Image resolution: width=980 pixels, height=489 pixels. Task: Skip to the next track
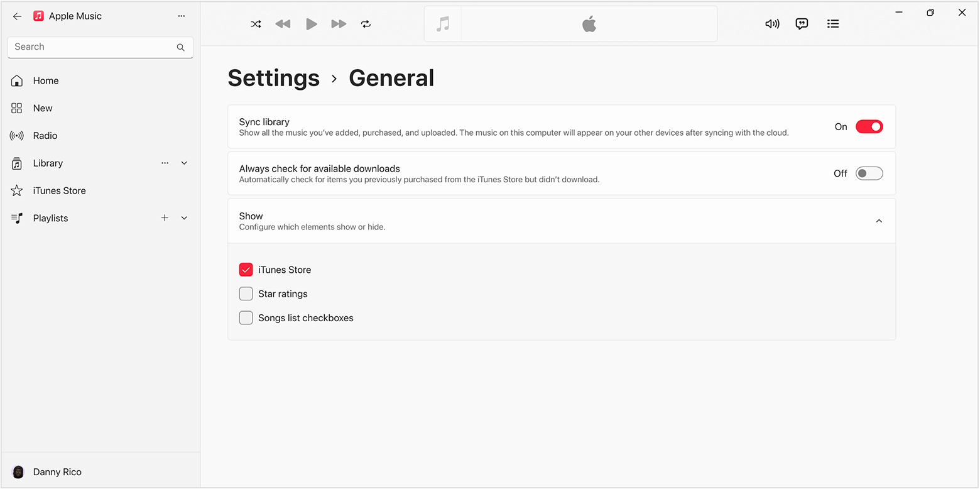[x=339, y=24]
